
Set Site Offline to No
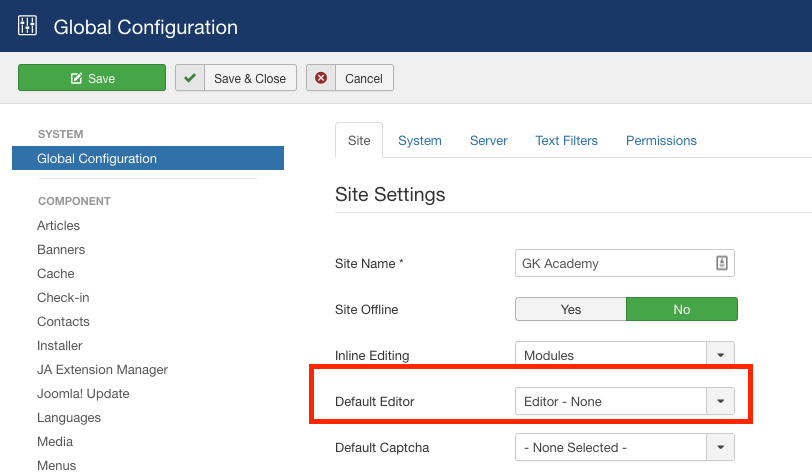[681, 310]
